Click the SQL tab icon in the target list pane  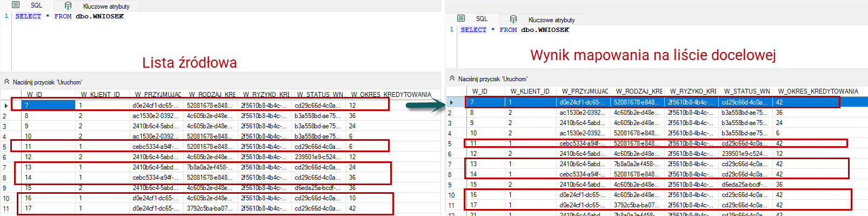tap(460, 18)
